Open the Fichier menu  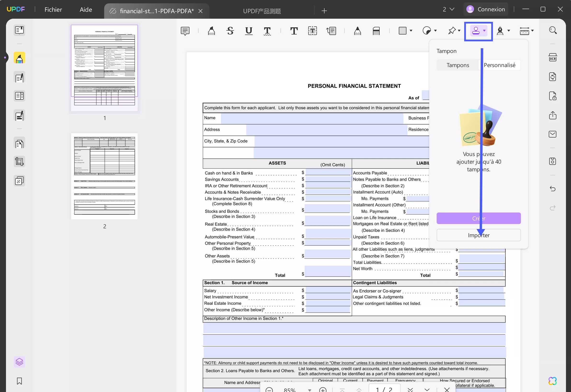pyautogui.click(x=53, y=10)
